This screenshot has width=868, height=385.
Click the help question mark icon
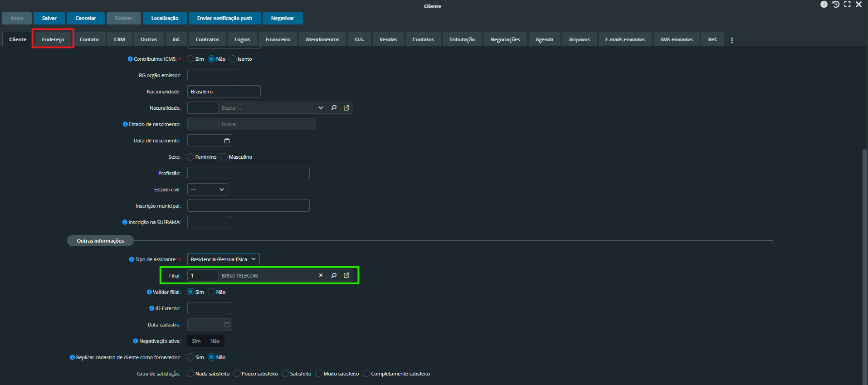824,5
